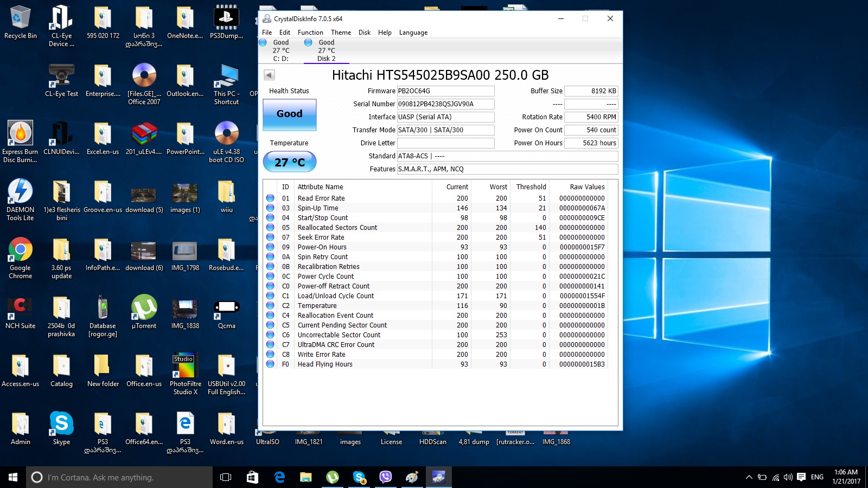Open the Theme menu
Image resolution: width=868 pixels, height=488 pixels.
[x=341, y=33]
